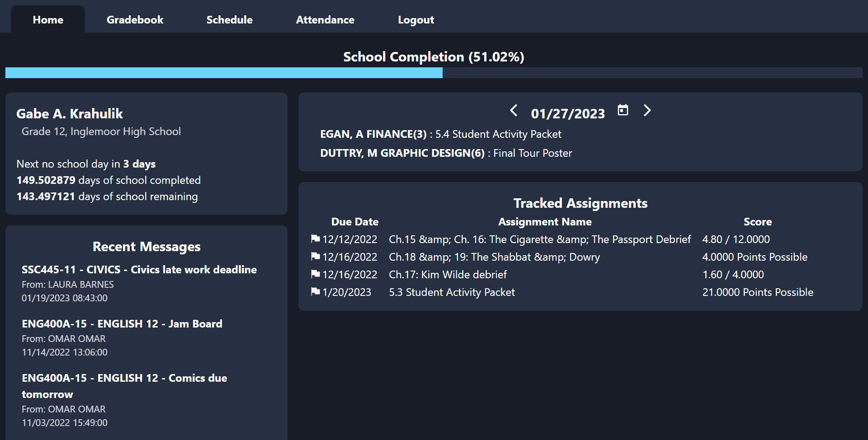Viewport: 868px width, 440px height.
Task: Click score 4.80 / 12.0000
Action: pyautogui.click(x=736, y=239)
